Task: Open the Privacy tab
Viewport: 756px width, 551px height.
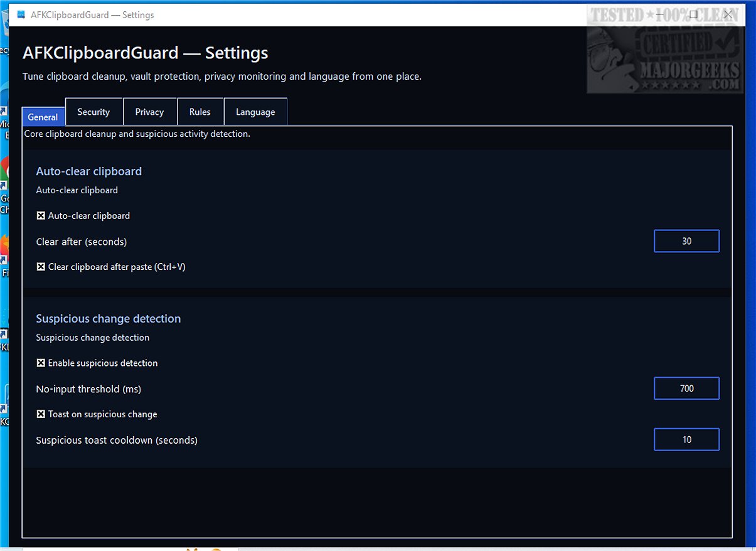Action: point(149,112)
